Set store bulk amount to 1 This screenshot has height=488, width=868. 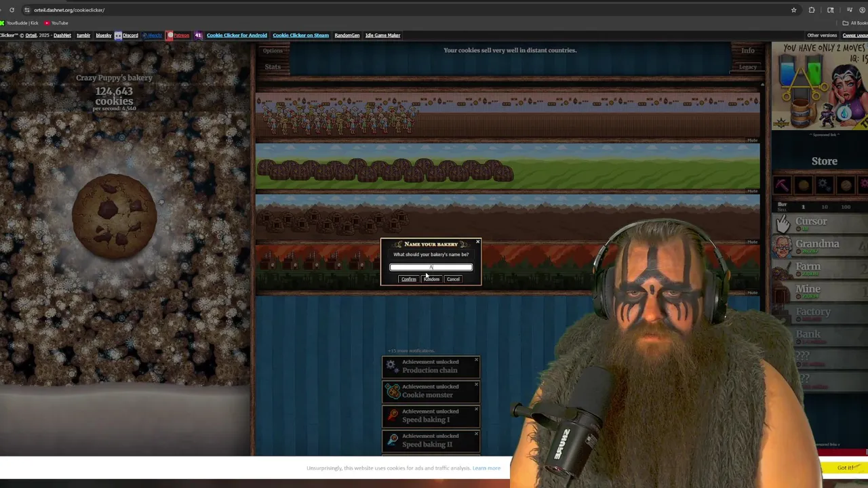[x=804, y=207]
